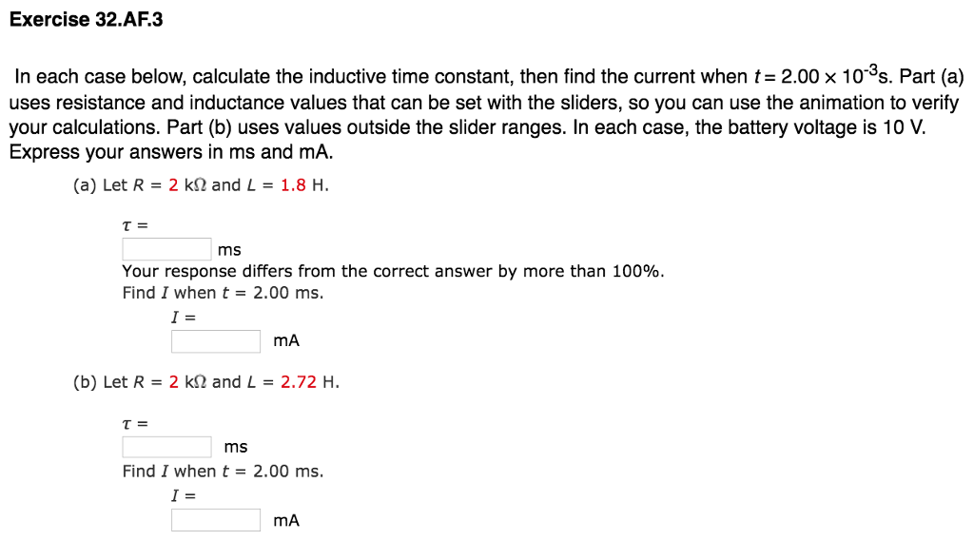The height and width of the screenshot is (560, 974).
Task: Click the mA answer box in part (b)
Action: point(214,519)
